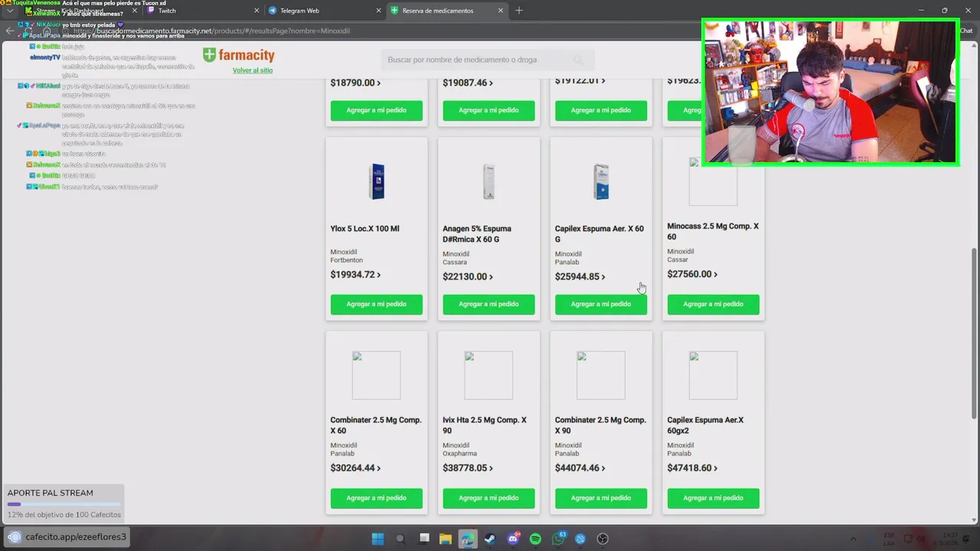Viewport: 980px width, 551px height.
Task: Expand price $38778.05 details
Action: 468,468
